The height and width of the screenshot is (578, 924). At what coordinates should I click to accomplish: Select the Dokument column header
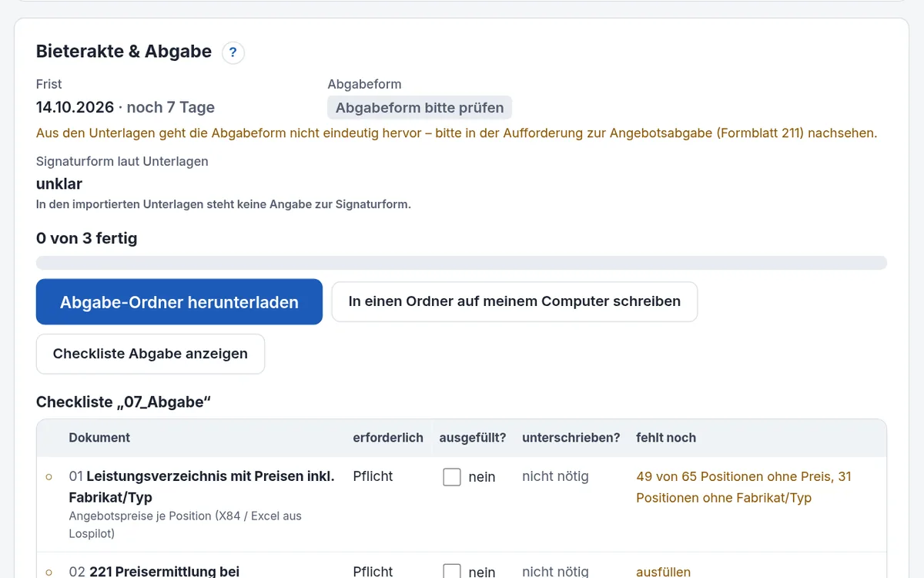(x=99, y=438)
